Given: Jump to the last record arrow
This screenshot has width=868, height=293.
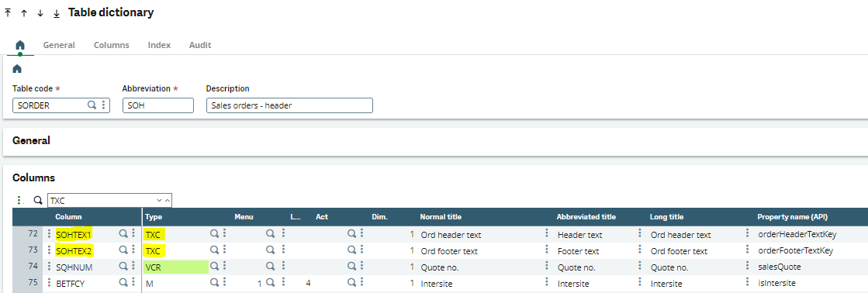Looking at the screenshot, I should point(56,13).
